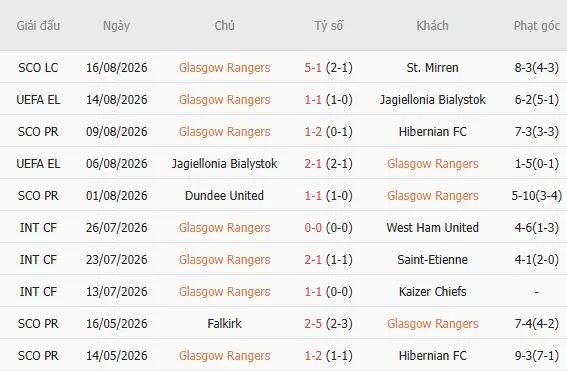
Task: Open Hibernian FC in the 09/08/2026 row
Action: [x=432, y=132]
